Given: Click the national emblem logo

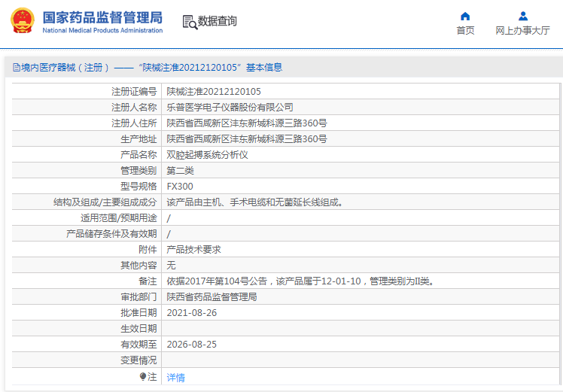Looking at the screenshot, I should click(23, 21).
